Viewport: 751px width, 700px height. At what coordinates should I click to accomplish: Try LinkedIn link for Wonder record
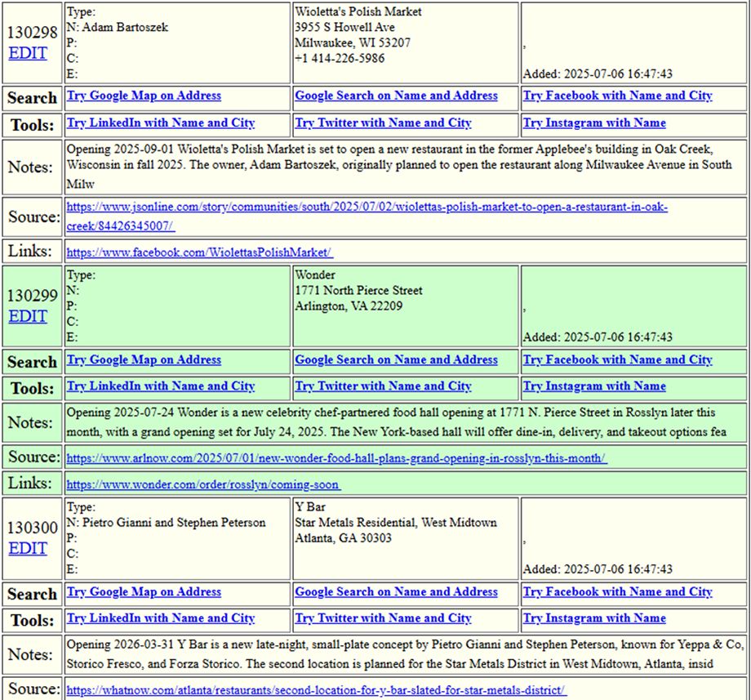pos(161,386)
